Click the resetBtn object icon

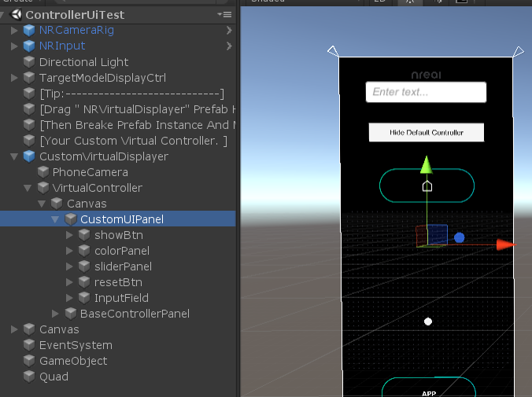click(84, 281)
